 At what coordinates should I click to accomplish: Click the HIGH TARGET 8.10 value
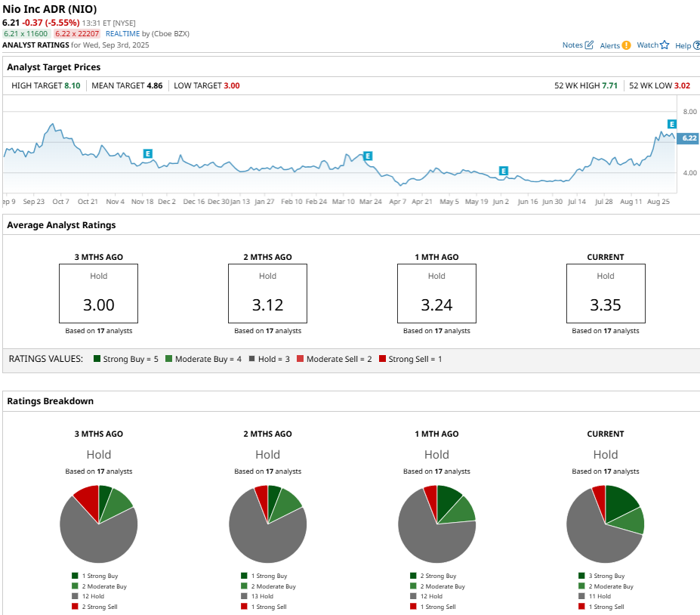(72, 85)
